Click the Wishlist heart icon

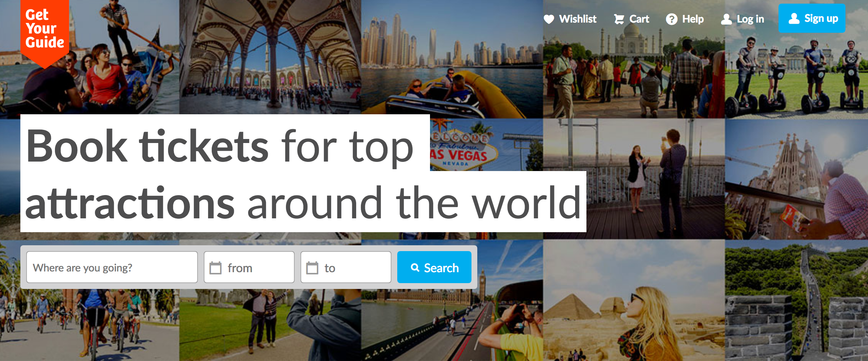[x=549, y=19]
